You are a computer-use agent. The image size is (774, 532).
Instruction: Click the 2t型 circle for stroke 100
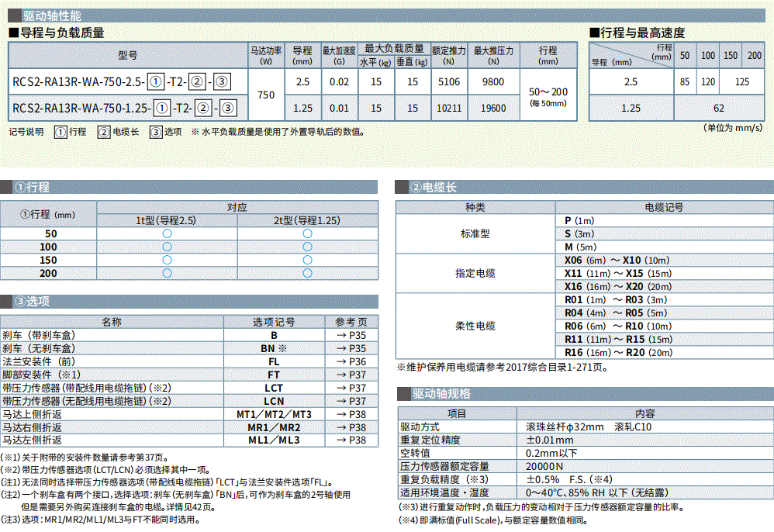pyautogui.click(x=308, y=247)
